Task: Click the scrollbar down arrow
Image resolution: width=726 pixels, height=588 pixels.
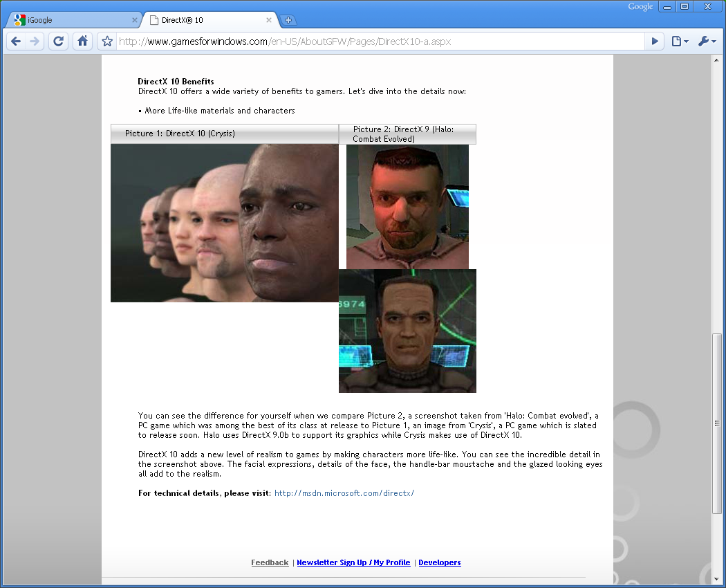Action: 716,579
